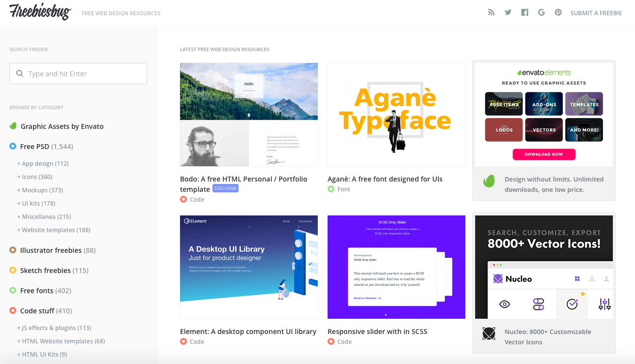Click the Add-ons tile in Envato ad
Screen dimensions: 635x364
click(x=544, y=104)
